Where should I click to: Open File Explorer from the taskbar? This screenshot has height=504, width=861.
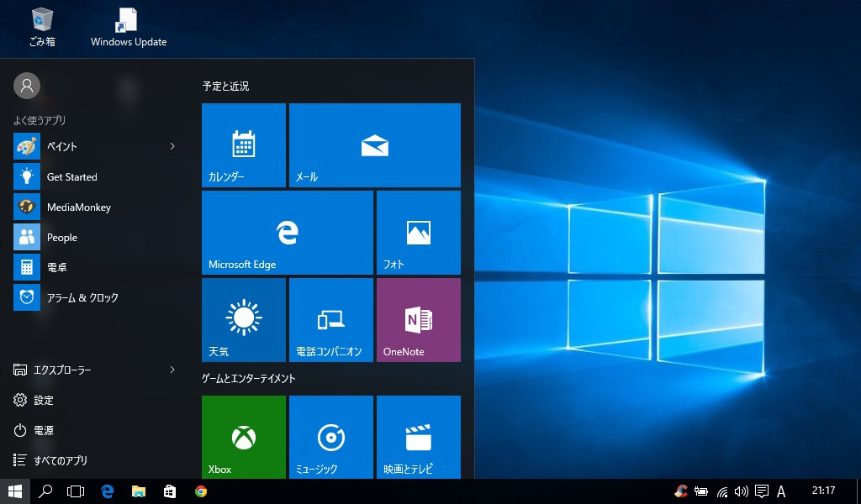(x=139, y=491)
